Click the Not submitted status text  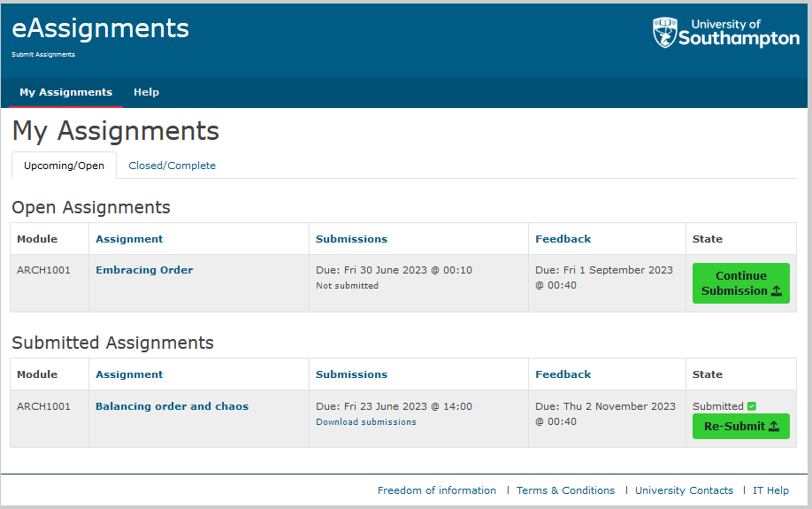click(347, 286)
